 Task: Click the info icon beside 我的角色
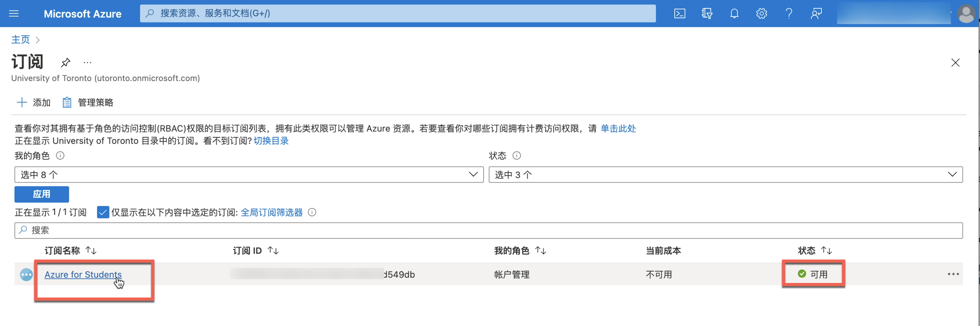click(60, 155)
